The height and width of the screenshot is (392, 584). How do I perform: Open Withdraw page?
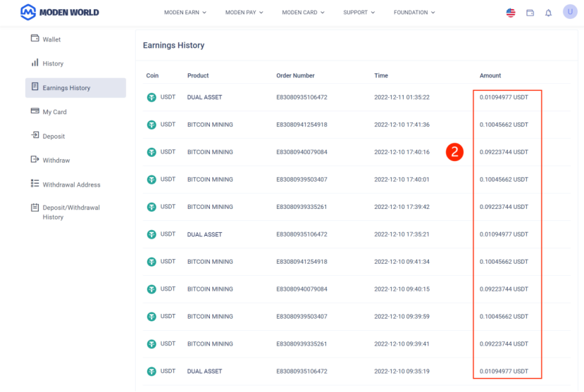point(75,160)
